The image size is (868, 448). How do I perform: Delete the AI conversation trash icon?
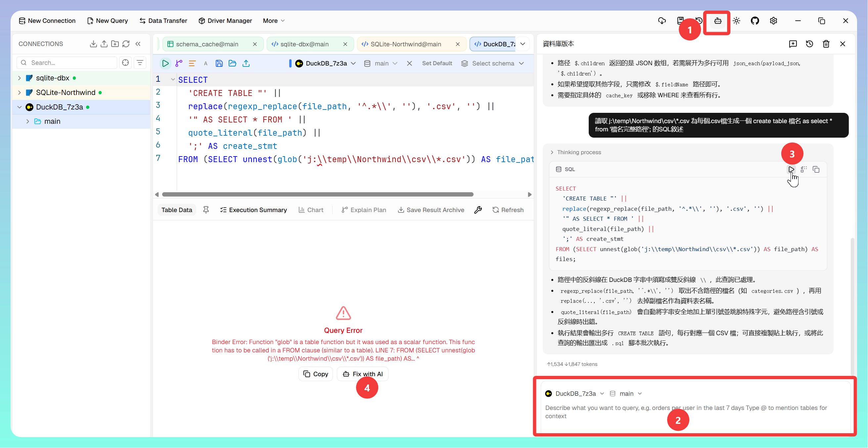click(x=826, y=44)
